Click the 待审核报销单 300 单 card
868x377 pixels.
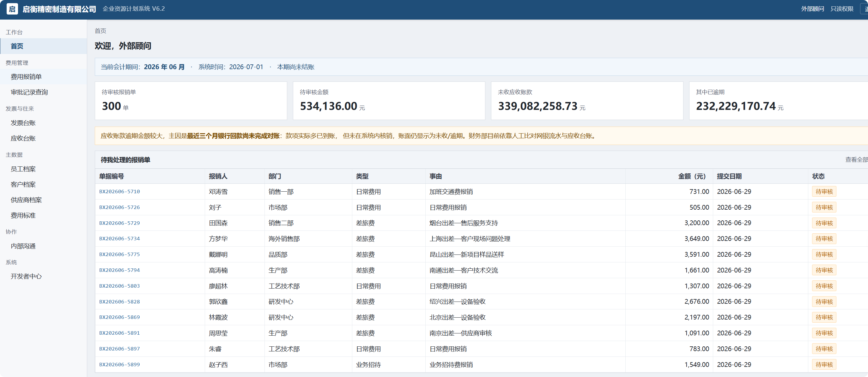[191, 101]
